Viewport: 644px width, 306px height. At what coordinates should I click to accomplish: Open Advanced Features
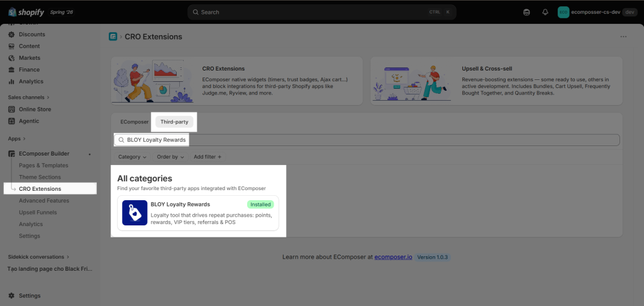(x=44, y=201)
